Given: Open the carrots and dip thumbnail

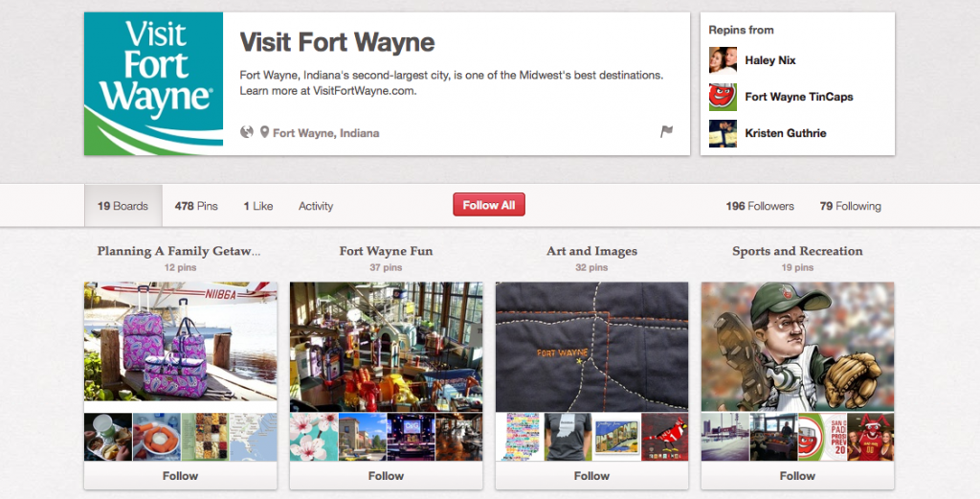Looking at the screenshot, I should tap(156, 437).
